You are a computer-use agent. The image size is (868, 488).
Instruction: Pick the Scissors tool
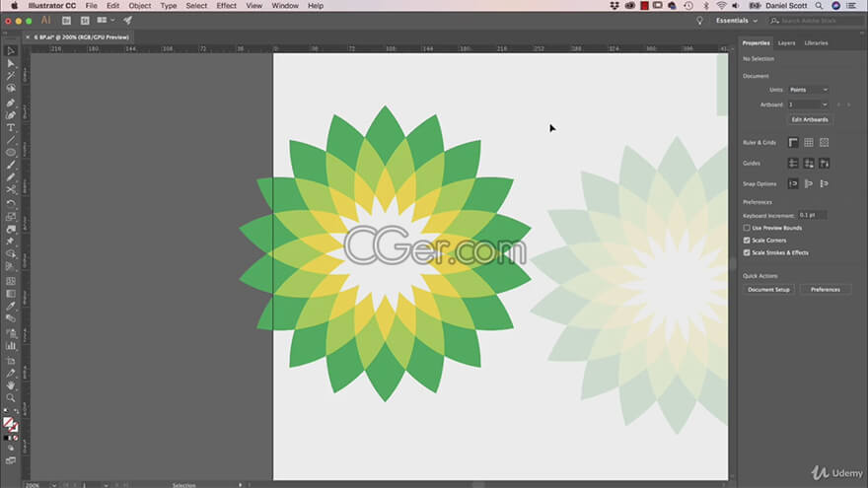pyautogui.click(x=11, y=189)
